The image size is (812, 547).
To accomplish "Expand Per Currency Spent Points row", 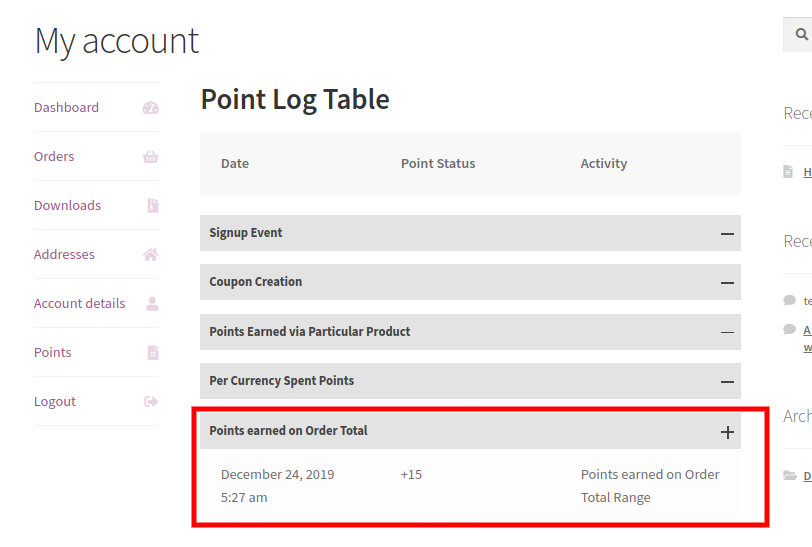I will 470,381.
